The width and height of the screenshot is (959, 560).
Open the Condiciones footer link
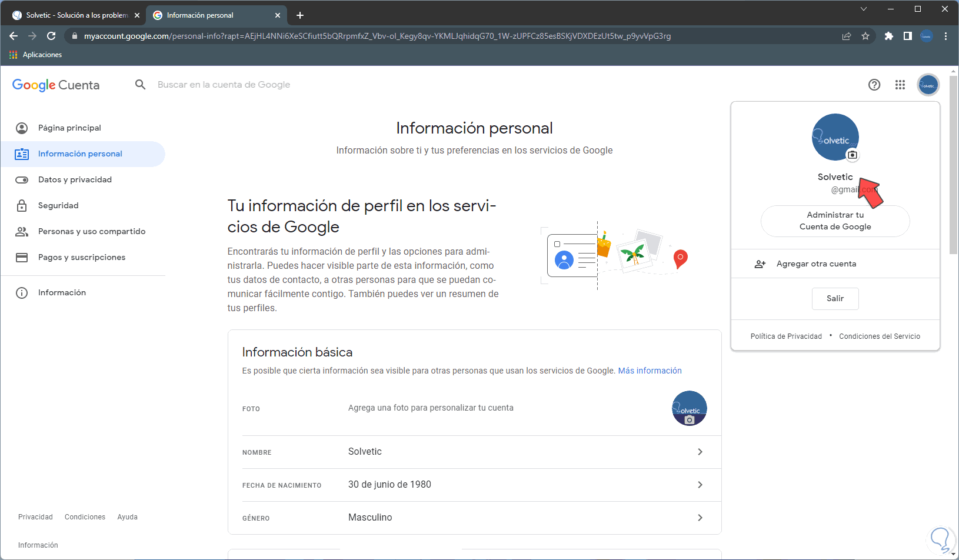(x=85, y=517)
